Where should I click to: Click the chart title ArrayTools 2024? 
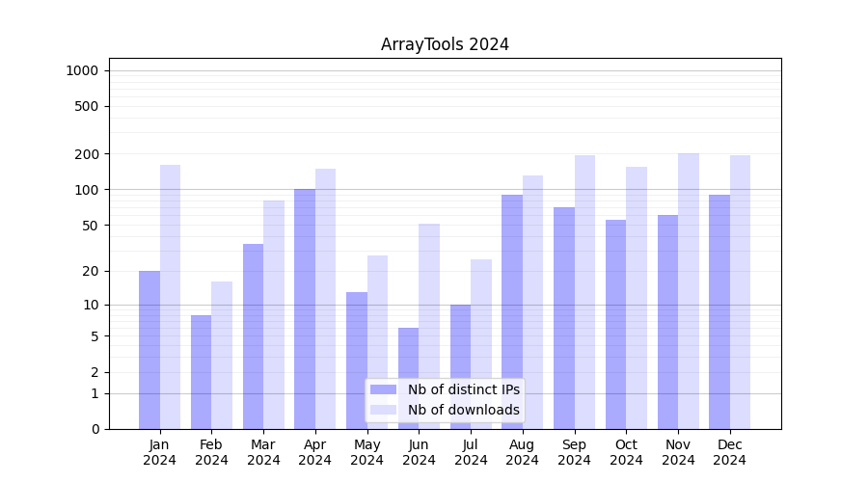445,44
